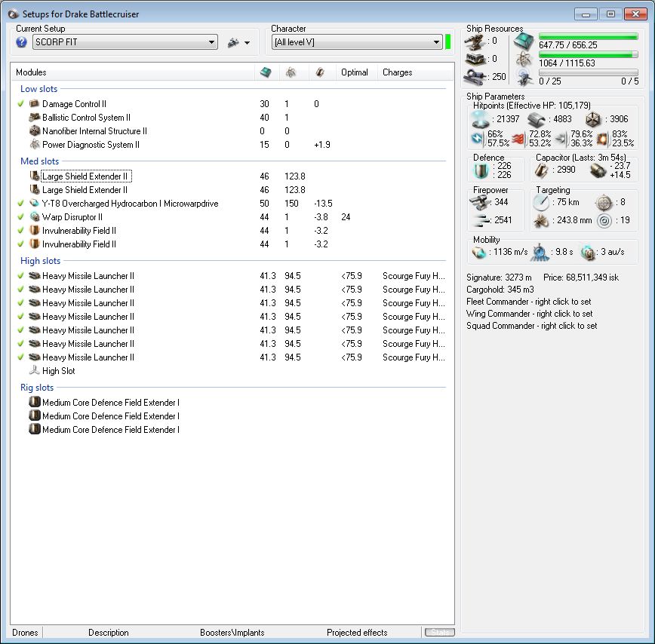Toggle first Heavy Missile Launcher II checkmark
Image resolution: width=655 pixels, height=644 pixels.
[20, 276]
